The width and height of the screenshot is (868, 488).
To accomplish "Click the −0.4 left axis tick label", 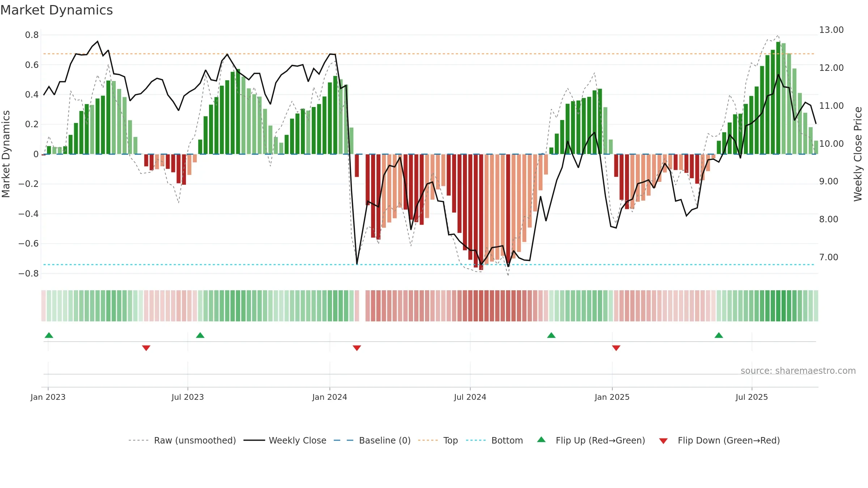I will pyautogui.click(x=29, y=214).
